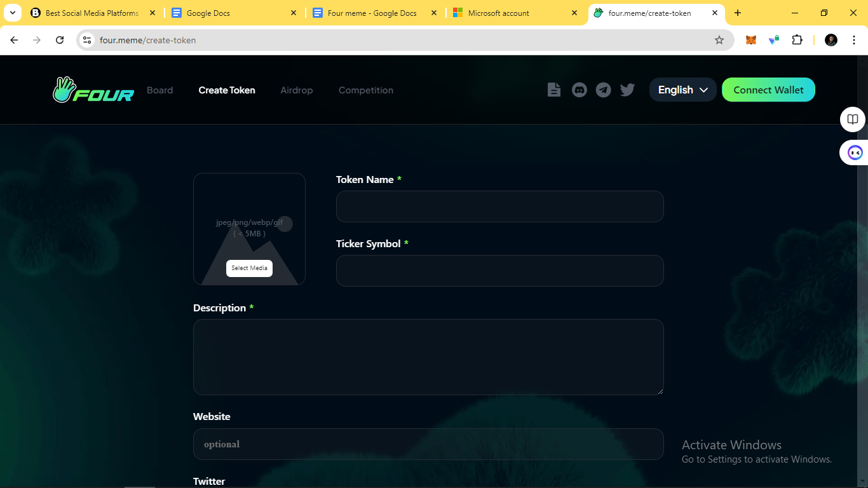Expand the English language dropdown

(x=682, y=90)
